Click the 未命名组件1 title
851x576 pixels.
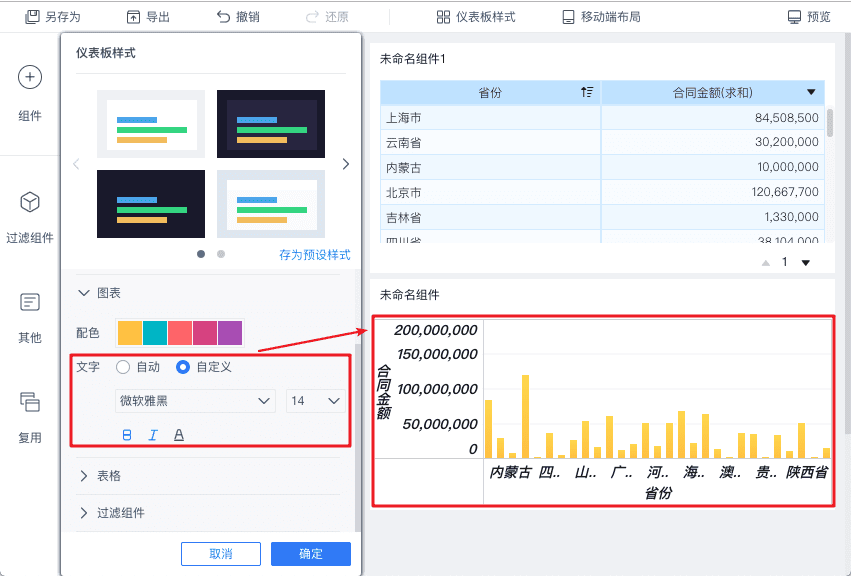coord(412,59)
